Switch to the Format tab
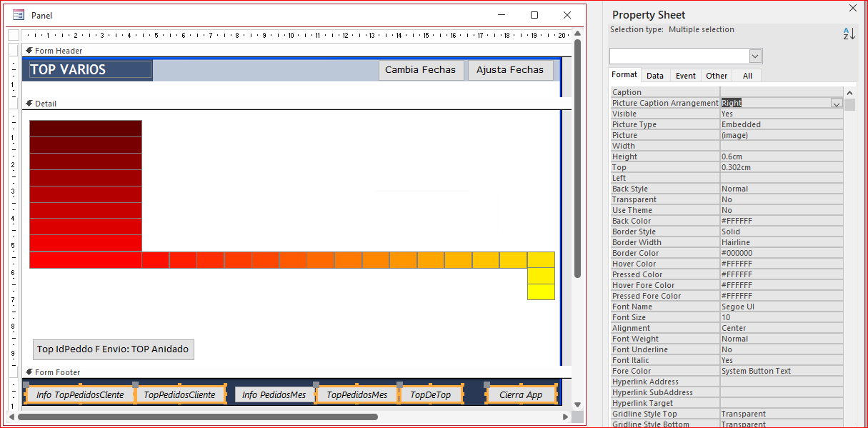 tap(624, 75)
